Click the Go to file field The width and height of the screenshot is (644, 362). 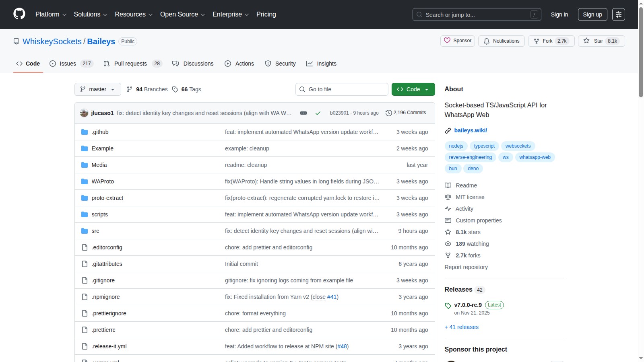pos(342,89)
